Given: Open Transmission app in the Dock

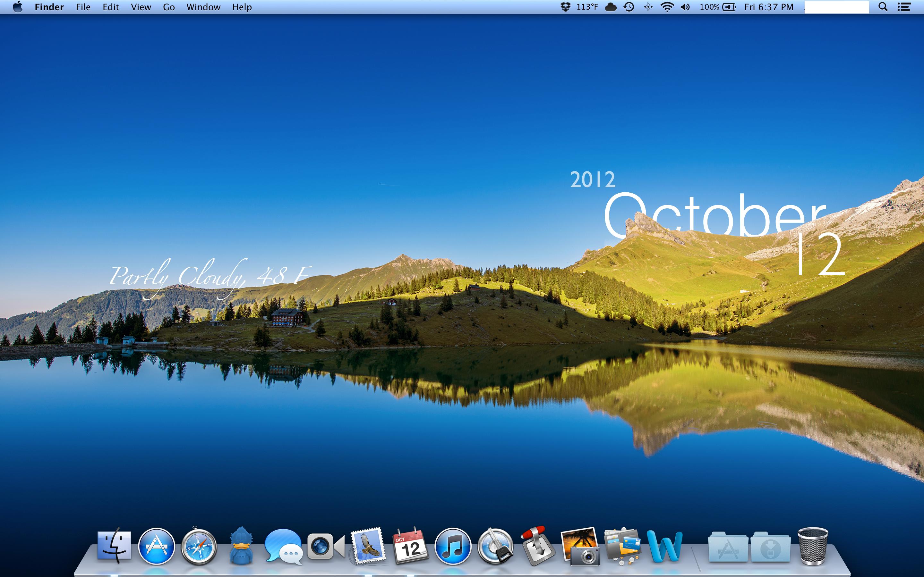Looking at the screenshot, I should pos(538,547).
